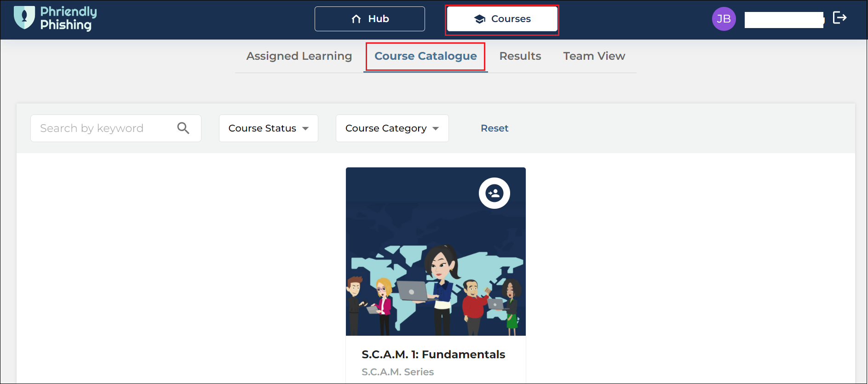Screen dimensions: 868x384
Task: Click the Phriendly Phishing shield logo
Action: point(24,17)
